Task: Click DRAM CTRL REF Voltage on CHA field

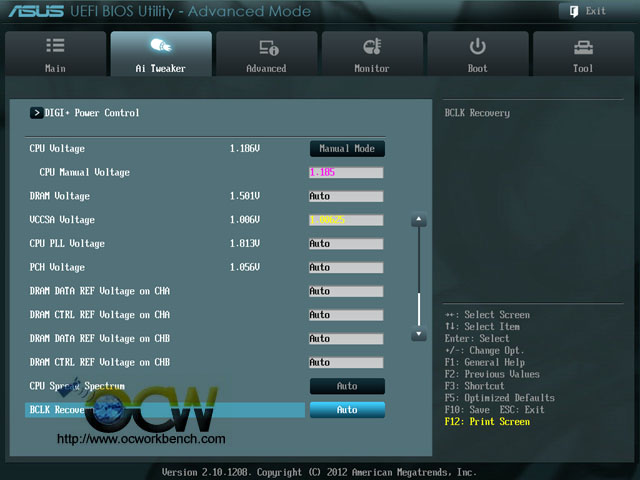Action: [x=346, y=315]
